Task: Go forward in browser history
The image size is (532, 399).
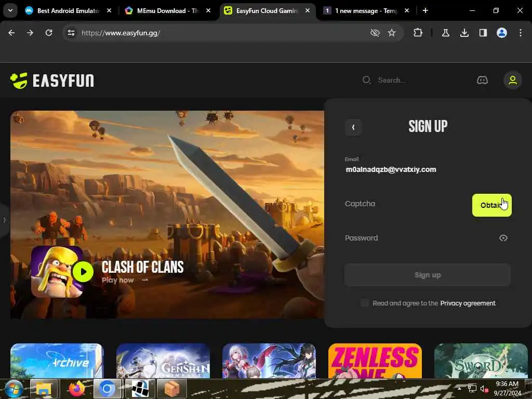Action: click(x=30, y=33)
